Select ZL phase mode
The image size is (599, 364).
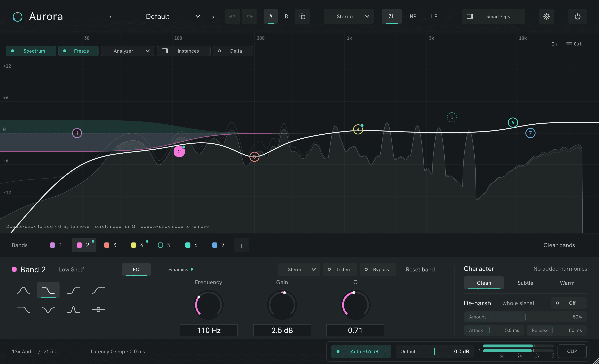coord(391,16)
